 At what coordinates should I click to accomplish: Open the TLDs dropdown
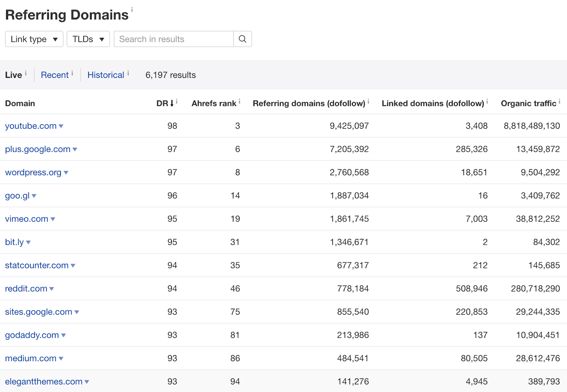click(x=88, y=39)
